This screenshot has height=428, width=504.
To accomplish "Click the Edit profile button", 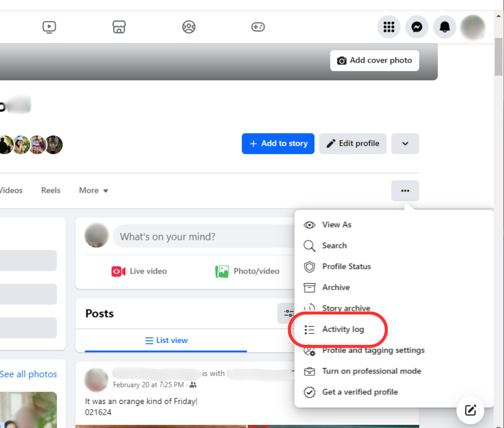I will 353,144.
